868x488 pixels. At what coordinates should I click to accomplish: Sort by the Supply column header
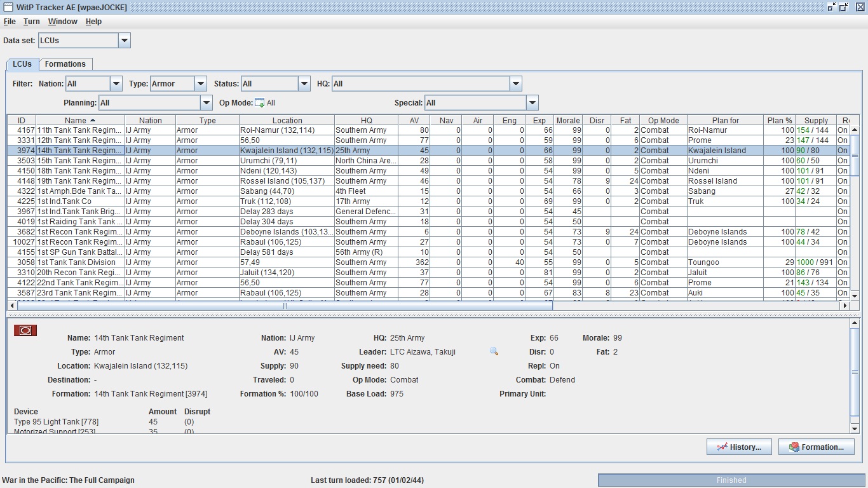(816, 120)
